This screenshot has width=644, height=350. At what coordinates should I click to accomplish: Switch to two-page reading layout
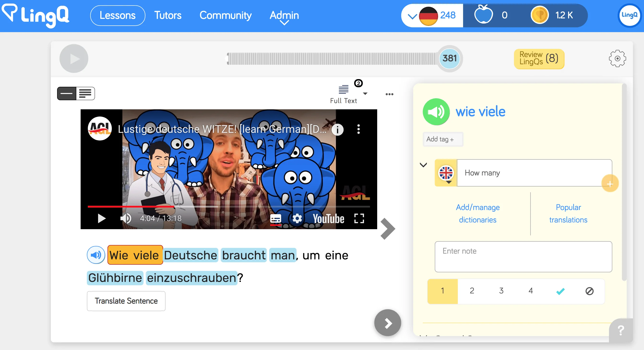85,93
